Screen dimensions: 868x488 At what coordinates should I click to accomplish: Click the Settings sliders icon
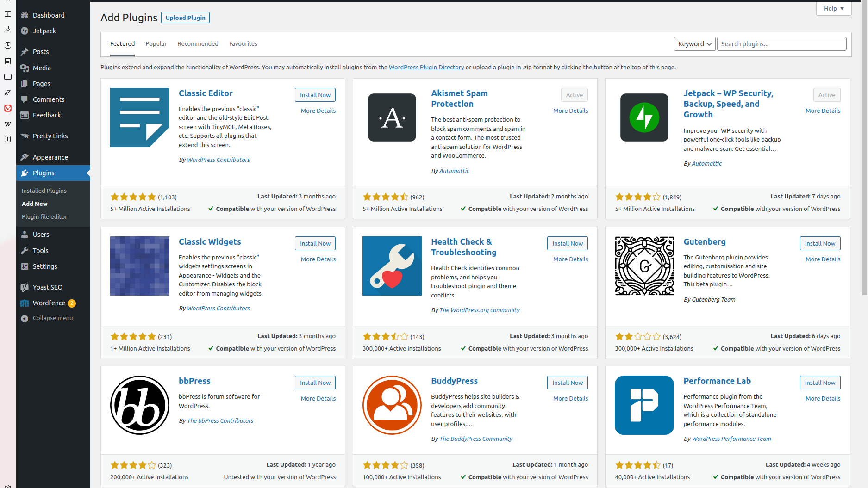click(25, 266)
